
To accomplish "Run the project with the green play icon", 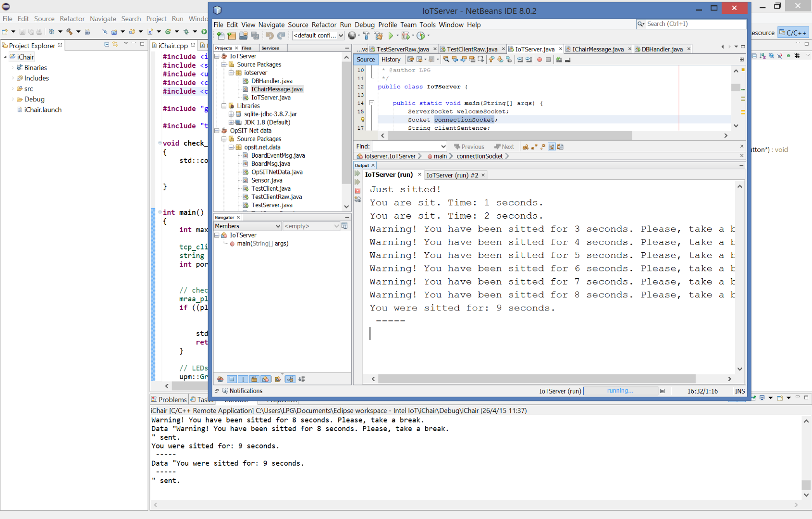I will tap(391, 36).
